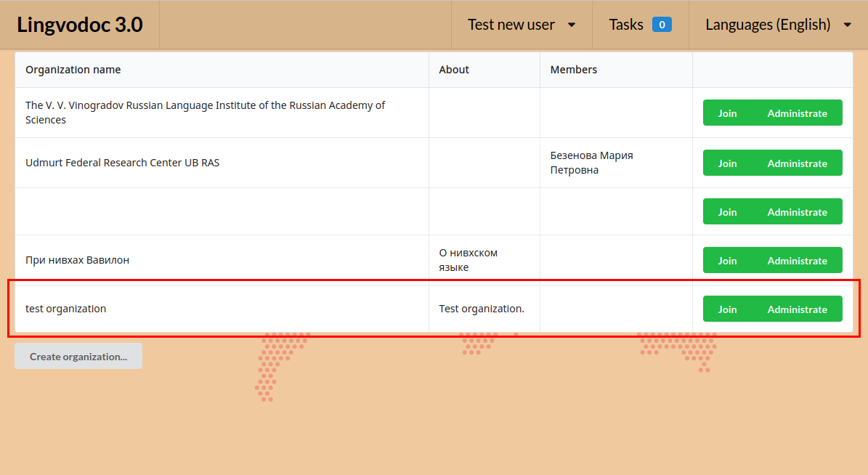Click the Organization name column header

[x=73, y=69]
